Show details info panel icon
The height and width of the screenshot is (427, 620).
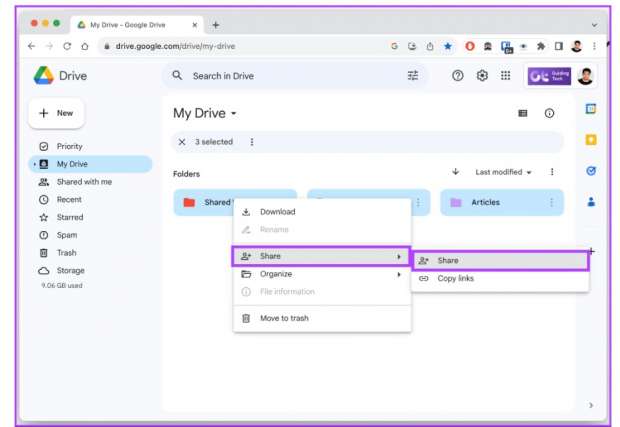pyautogui.click(x=549, y=114)
